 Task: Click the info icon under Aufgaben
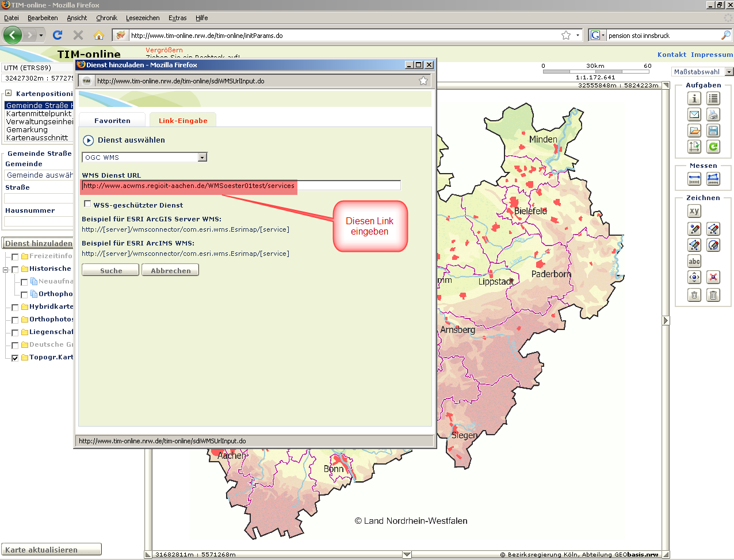coord(694,98)
